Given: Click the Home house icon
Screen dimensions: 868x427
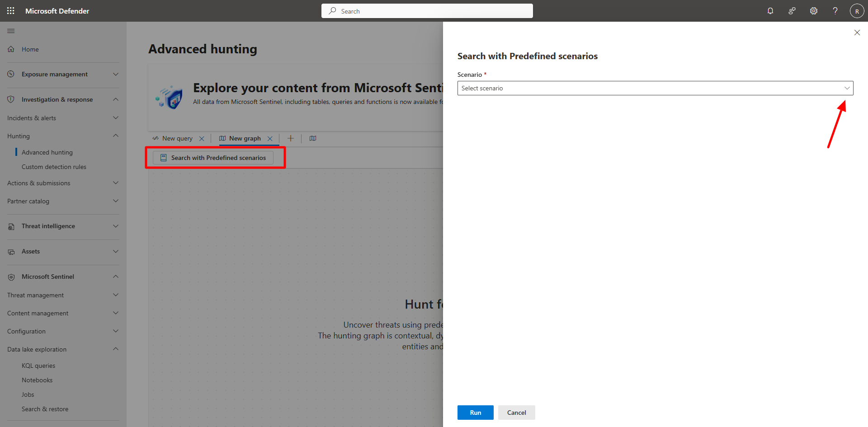Looking at the screenshot, I should click(x=11, y=49).
